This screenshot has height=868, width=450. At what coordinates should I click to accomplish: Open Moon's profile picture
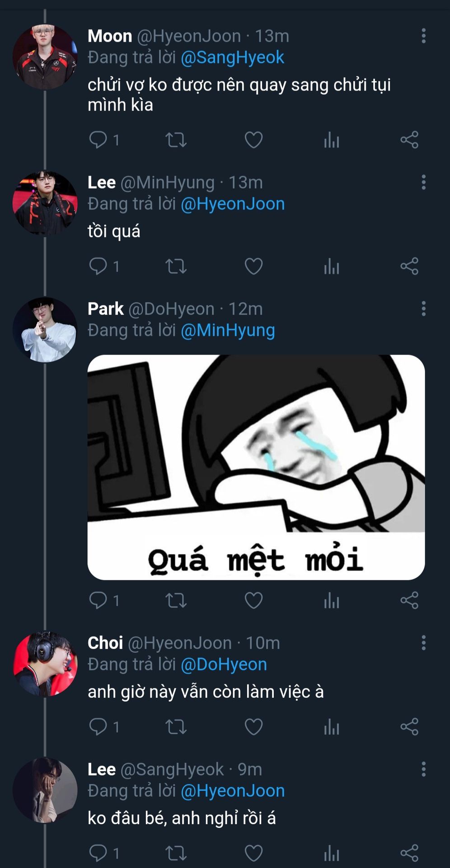click(45, 57)
